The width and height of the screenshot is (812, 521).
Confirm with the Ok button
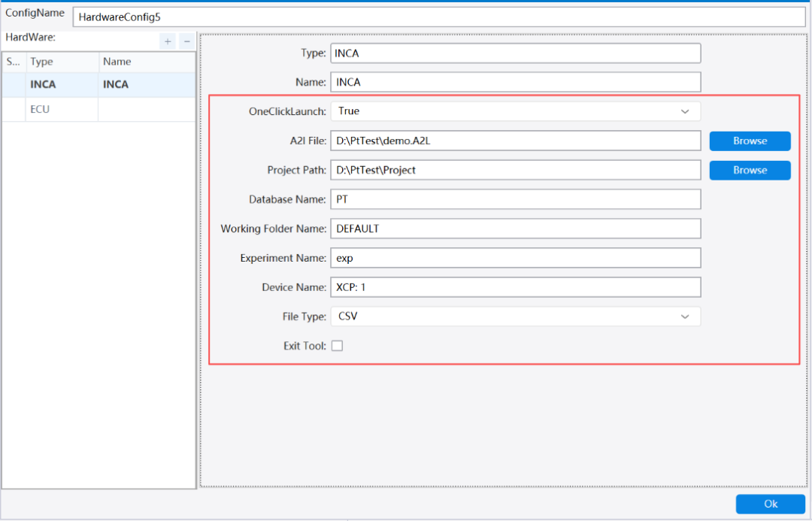(x=771, y=504)
